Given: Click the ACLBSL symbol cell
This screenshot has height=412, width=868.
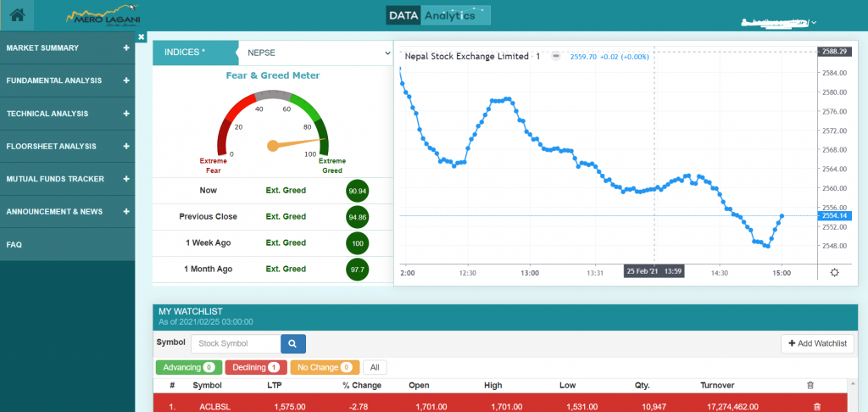Looking at the screenshot, I should [214, 407].
